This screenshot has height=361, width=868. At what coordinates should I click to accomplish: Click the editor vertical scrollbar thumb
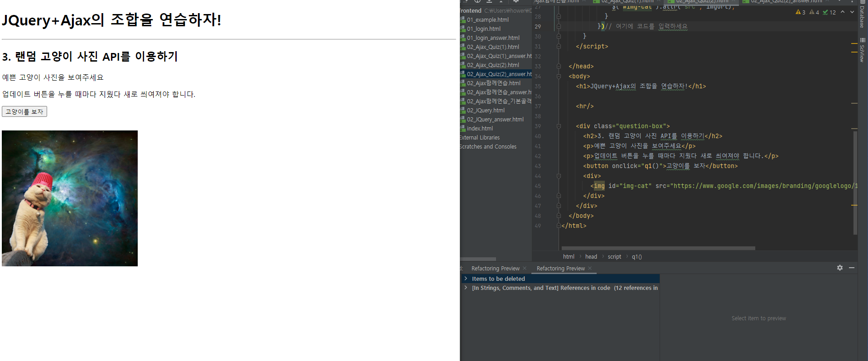pyautogui.click(x=855, y=183)
